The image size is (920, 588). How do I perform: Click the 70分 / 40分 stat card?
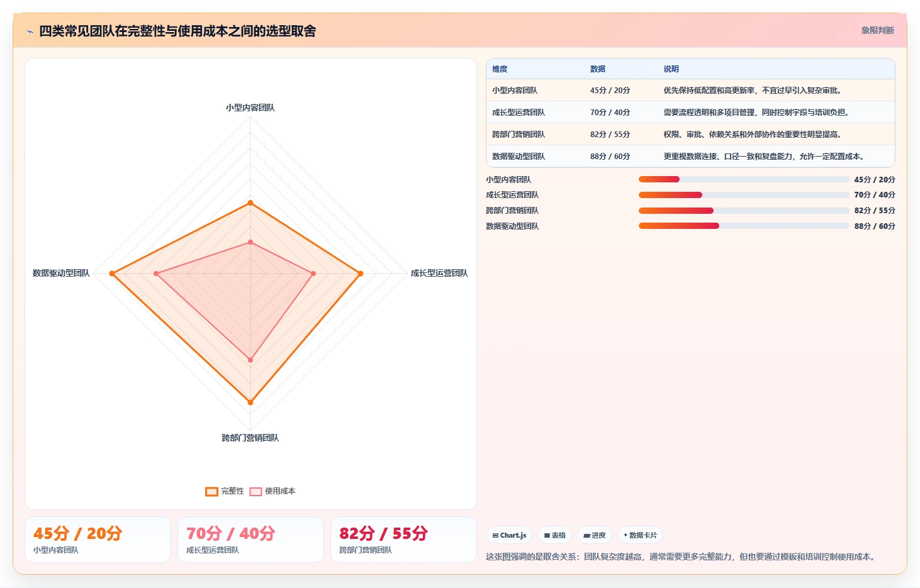(250, 540)
